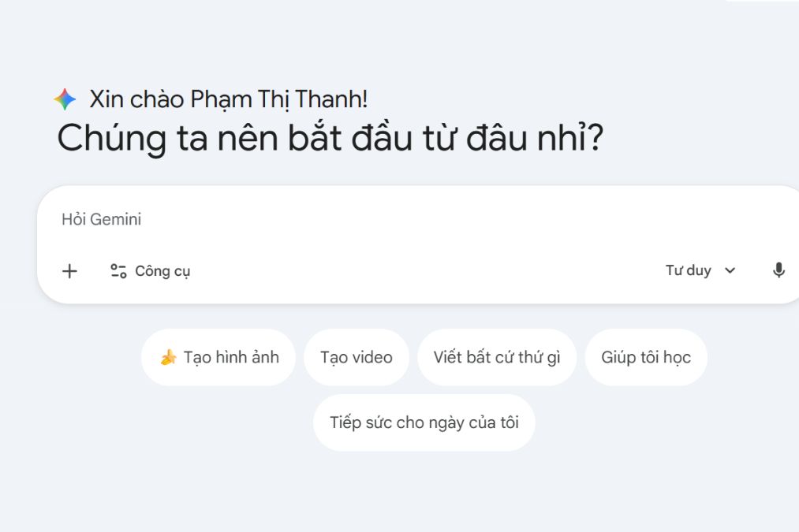Open the Công cụ tools list
This screenshot has height=532, width=799.
pos(162,271)
